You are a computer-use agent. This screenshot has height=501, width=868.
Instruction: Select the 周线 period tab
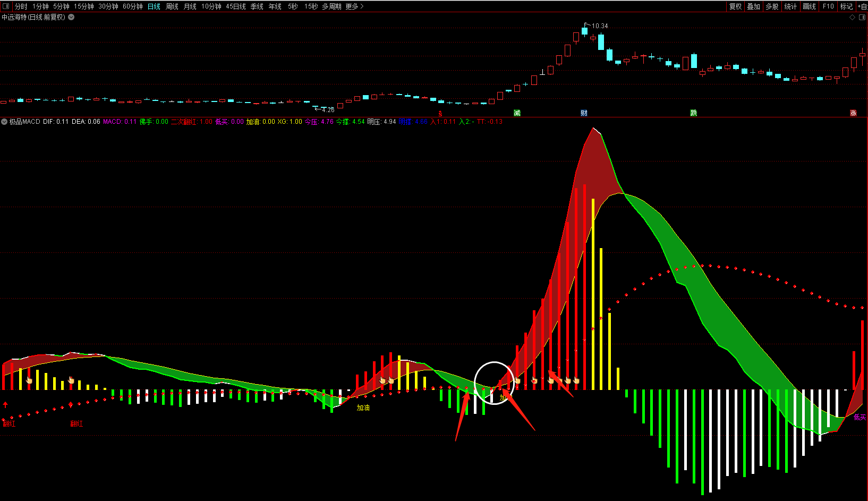[172, 6]
